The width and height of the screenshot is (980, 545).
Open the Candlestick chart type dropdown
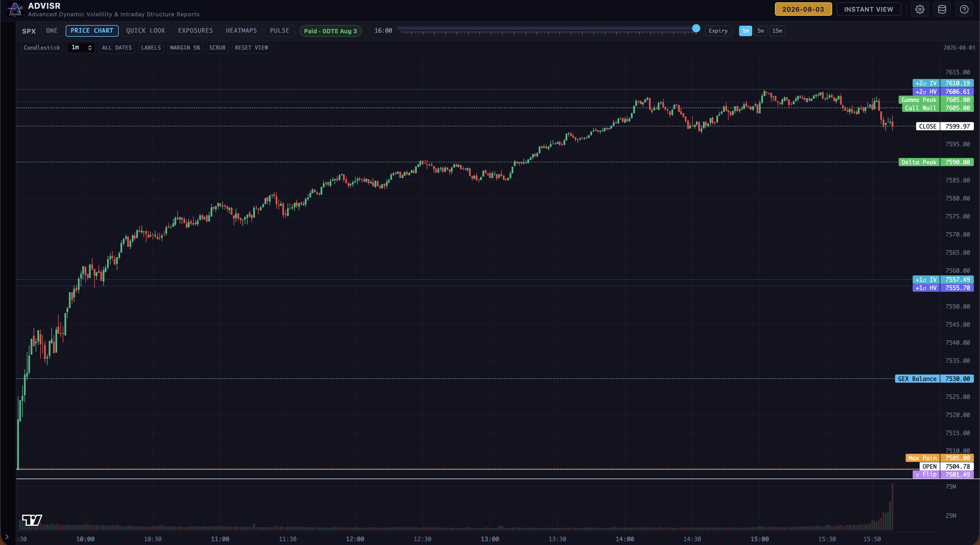click(42, 48)
